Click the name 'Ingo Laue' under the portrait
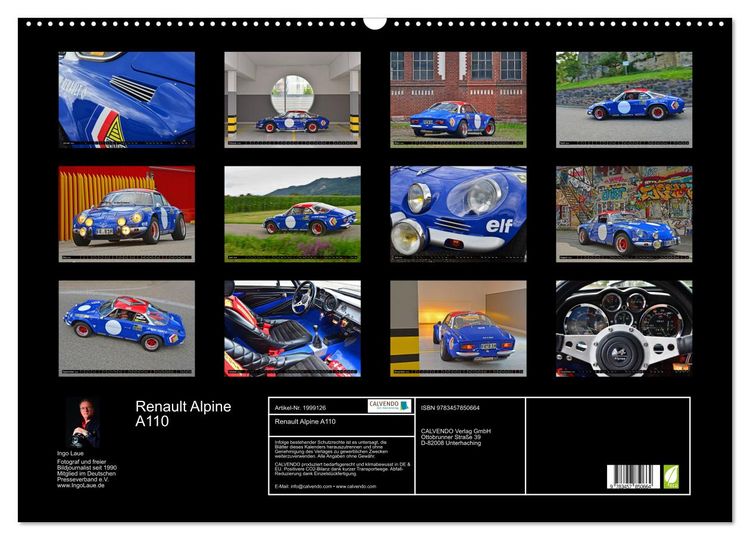The height and width of the screenshot is (540, 750). point(70,453)
